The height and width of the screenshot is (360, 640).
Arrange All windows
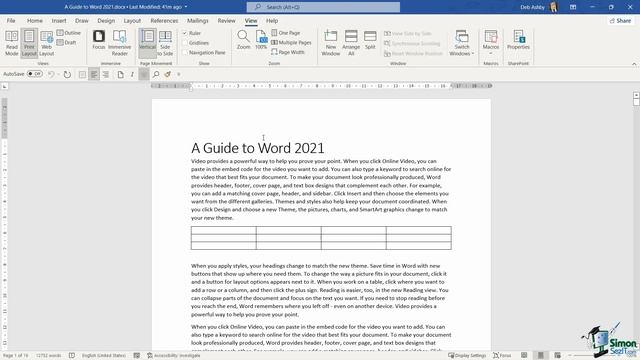(x=351, y=43)
